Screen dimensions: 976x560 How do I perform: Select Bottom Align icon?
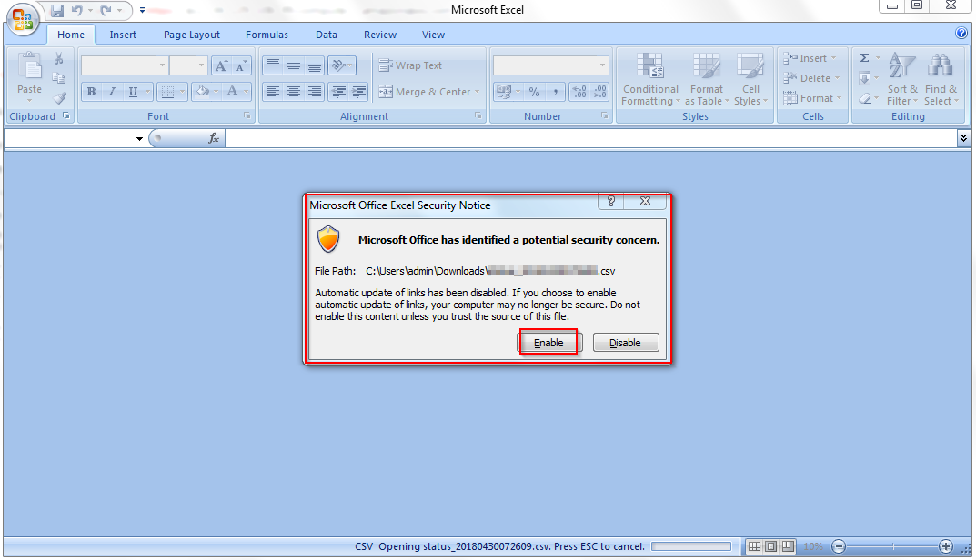tap(315, 65)
